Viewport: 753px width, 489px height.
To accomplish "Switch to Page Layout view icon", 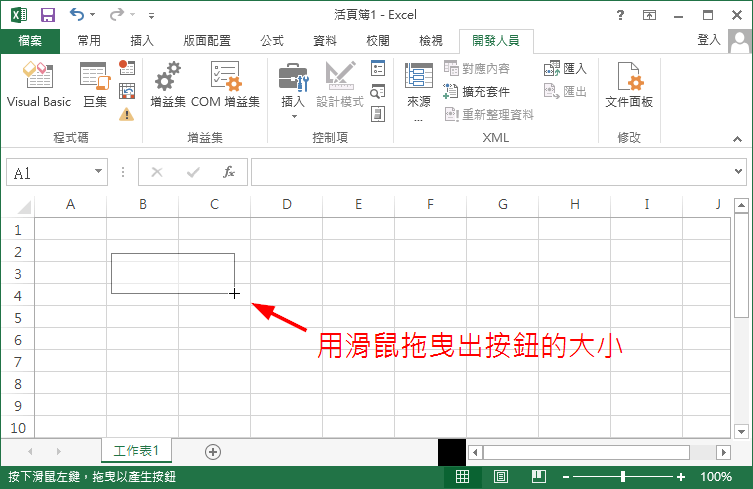I will click(x=500, y=477).
